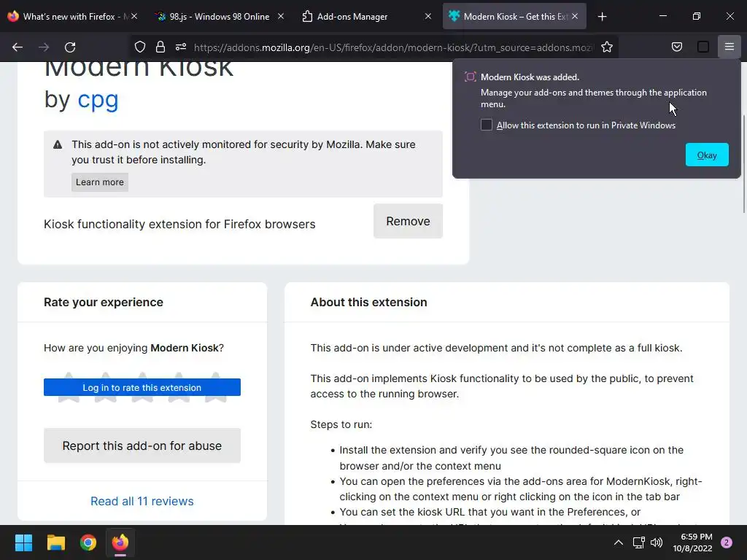
Task: Click the address bar URL field
Action: click(x=393, y=47)
